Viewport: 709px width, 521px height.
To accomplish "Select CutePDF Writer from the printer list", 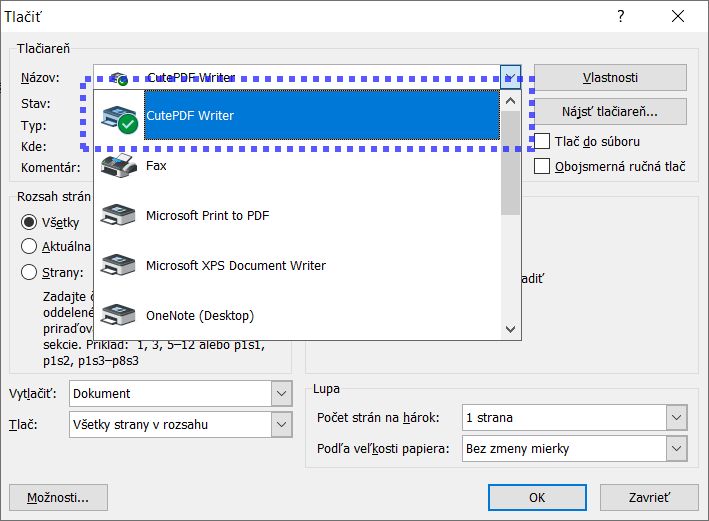I will pyautogui.click(x=297, y=115).
